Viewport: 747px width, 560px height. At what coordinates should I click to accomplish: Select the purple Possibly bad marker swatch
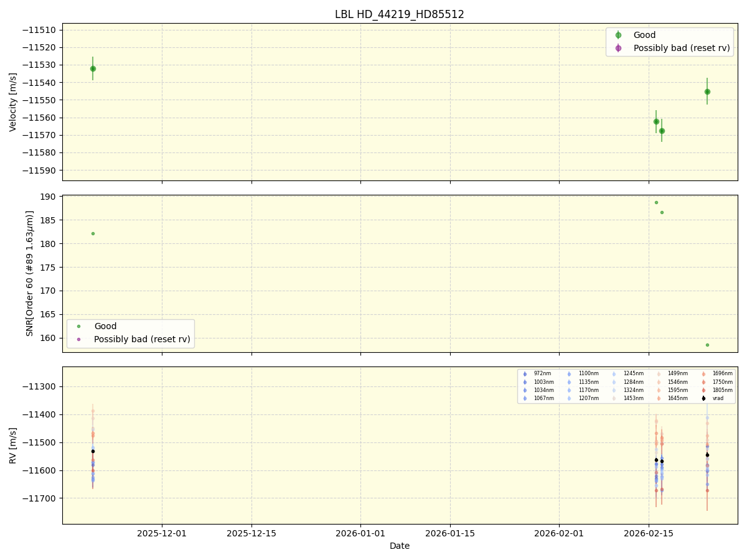[x=618, y=48]
